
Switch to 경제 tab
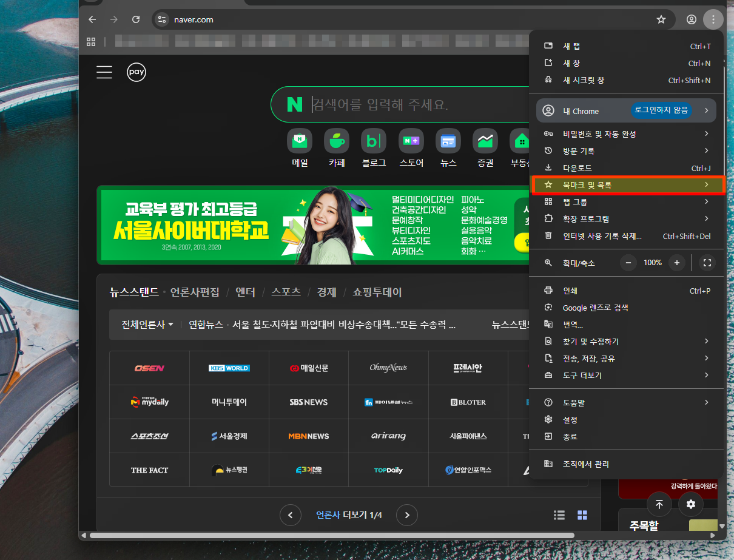click(x=326, y=292)
